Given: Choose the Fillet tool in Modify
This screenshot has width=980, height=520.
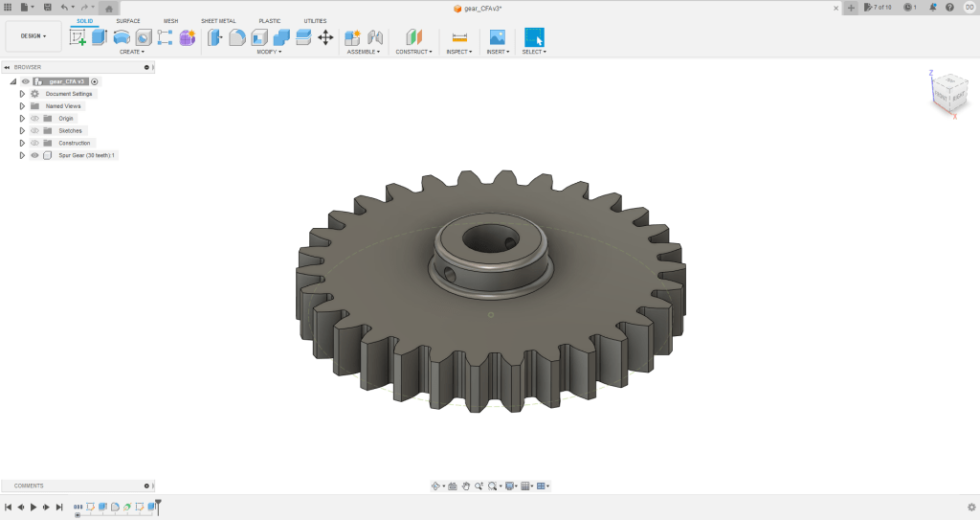Looking at the screenshot, I should coord(236,37).
